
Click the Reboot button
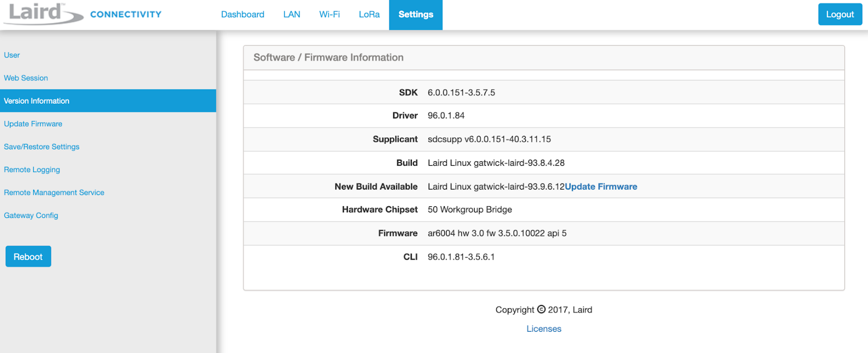point(28,256)
